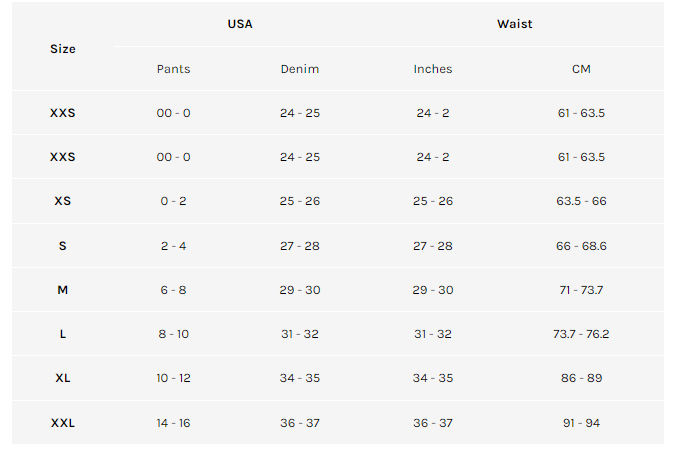Click the 6 - 8 pants cell

point(173,290)
